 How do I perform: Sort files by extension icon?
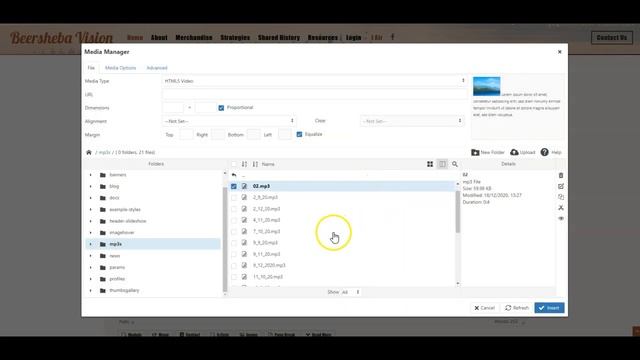[244, 164]
